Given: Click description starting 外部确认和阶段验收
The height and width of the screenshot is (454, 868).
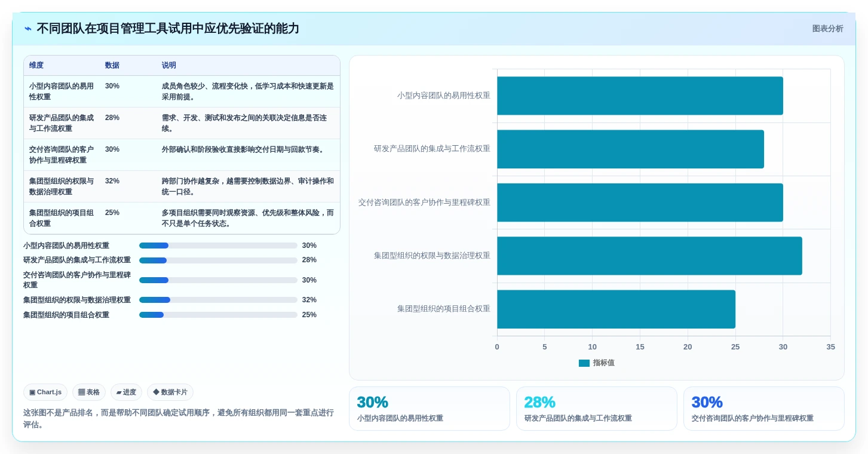Looking at the screenshot, I should click(x=244, y=149).
